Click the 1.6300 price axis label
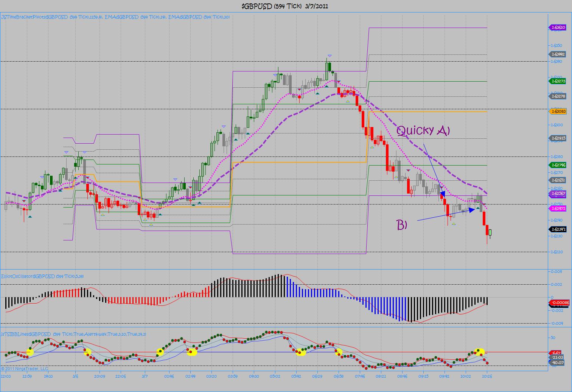 coord(557,125)
